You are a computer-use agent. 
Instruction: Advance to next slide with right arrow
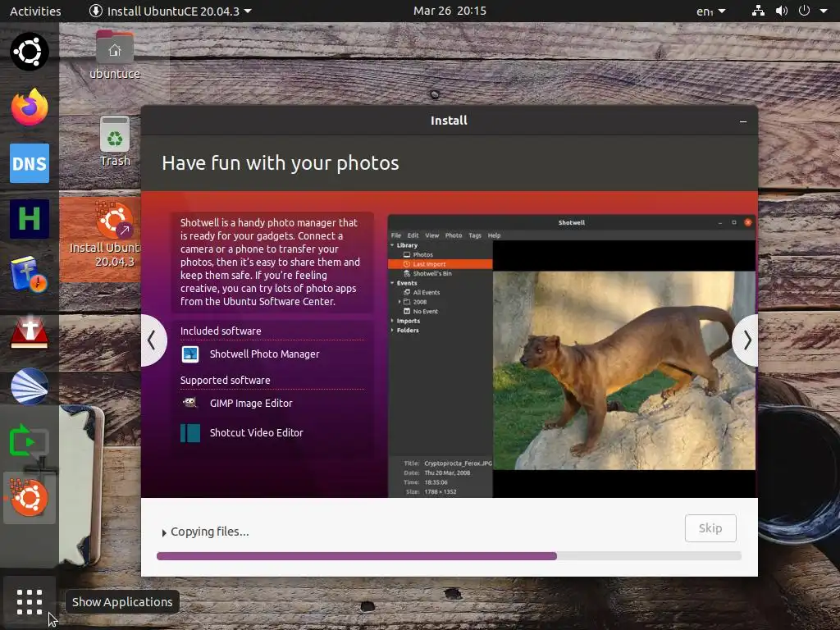coord(746,340)
